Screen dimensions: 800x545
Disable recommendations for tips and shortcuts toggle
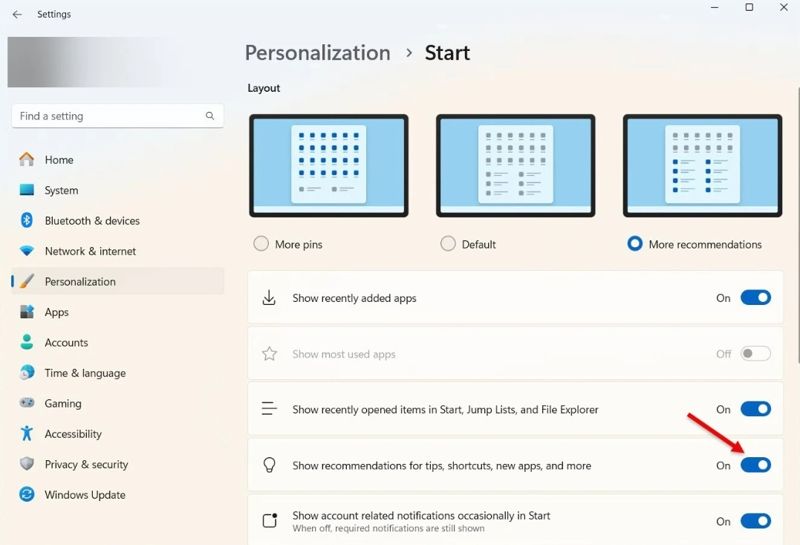pos(755,465)
